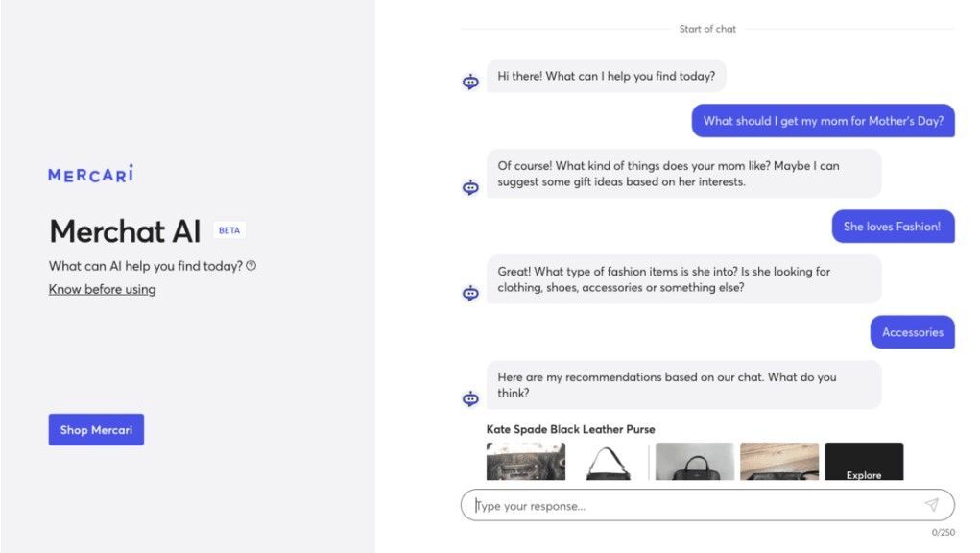The width and height of the screenshot is (980, 553).
Task: Click the "Hi there! What can I help" message
Action: tap(607, 76)
